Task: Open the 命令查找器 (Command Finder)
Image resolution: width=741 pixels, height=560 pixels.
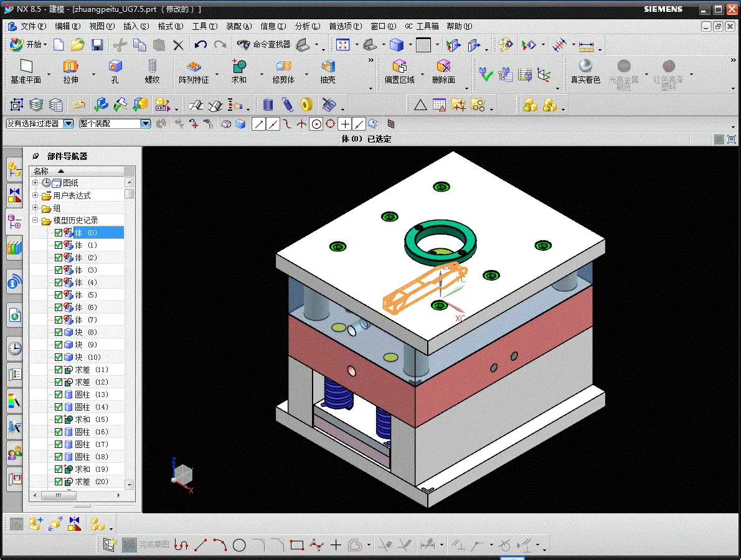Action: pos(265,45)
